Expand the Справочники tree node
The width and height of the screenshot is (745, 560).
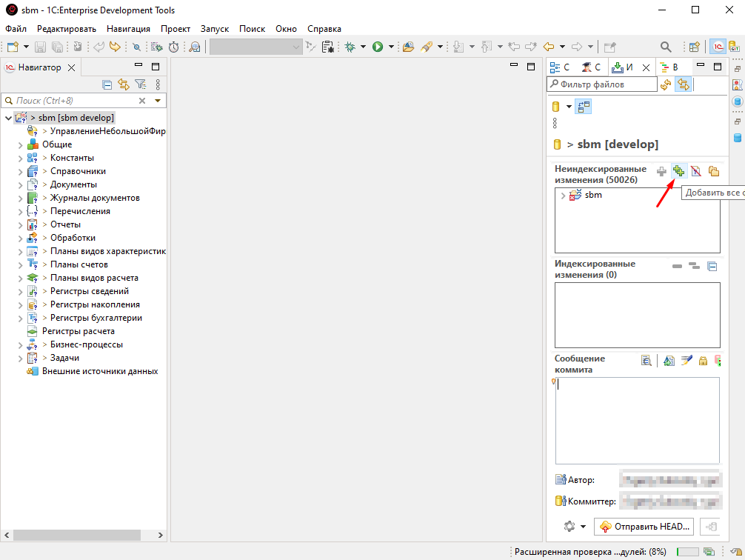pyautogui.click(x=21, y=171)
